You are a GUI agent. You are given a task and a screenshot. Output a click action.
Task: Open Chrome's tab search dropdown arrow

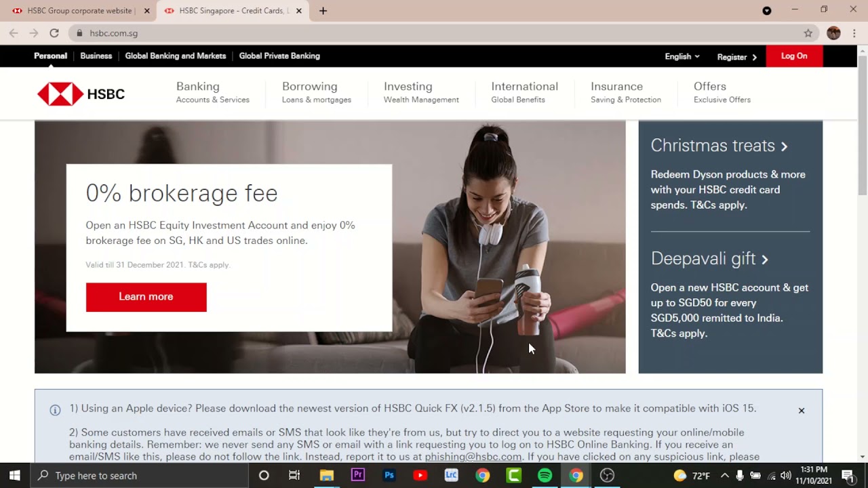[x=767, y=10]
